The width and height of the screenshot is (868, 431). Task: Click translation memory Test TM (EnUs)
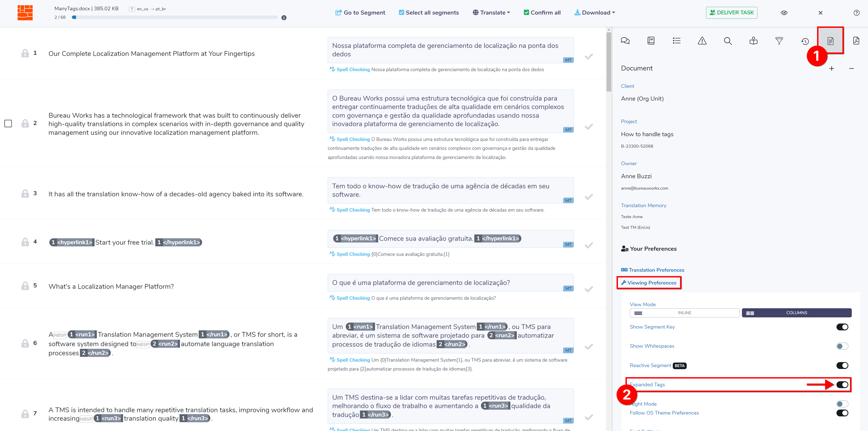[635, 227]
